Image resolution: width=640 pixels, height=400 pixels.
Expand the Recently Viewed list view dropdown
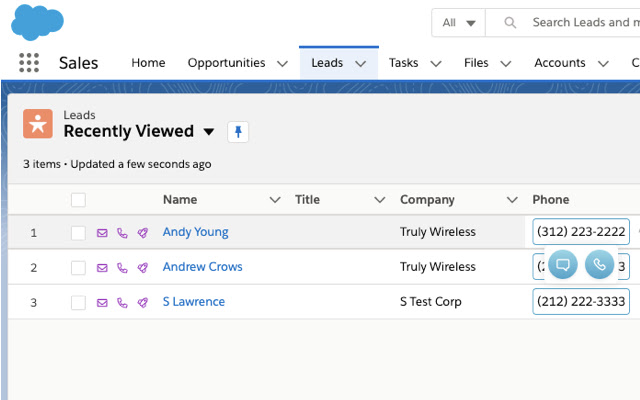(x=209, y=131)
